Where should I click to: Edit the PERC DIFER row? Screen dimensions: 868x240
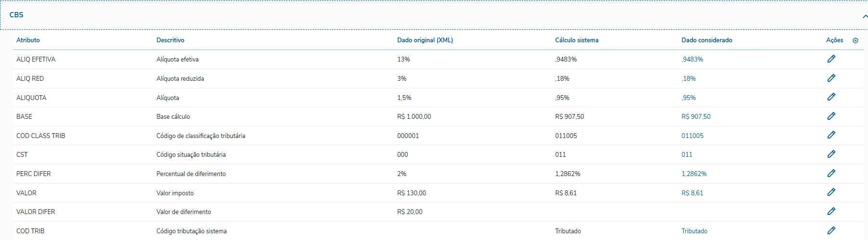(831, 173)
